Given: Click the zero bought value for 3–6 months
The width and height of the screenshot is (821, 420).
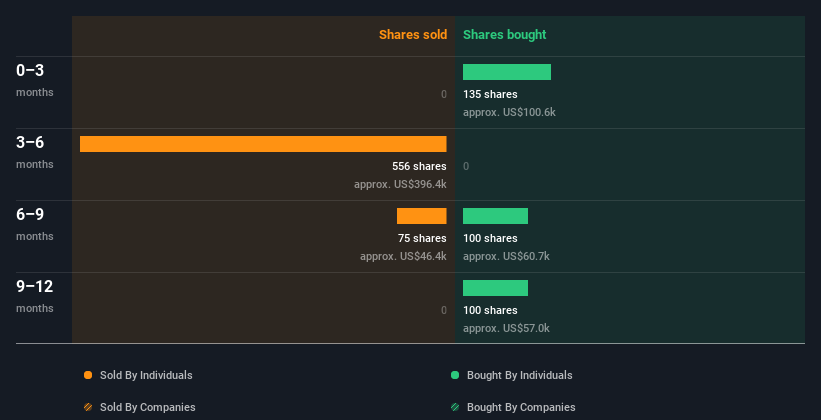Looking at the screenshot, I should point(466,167).
